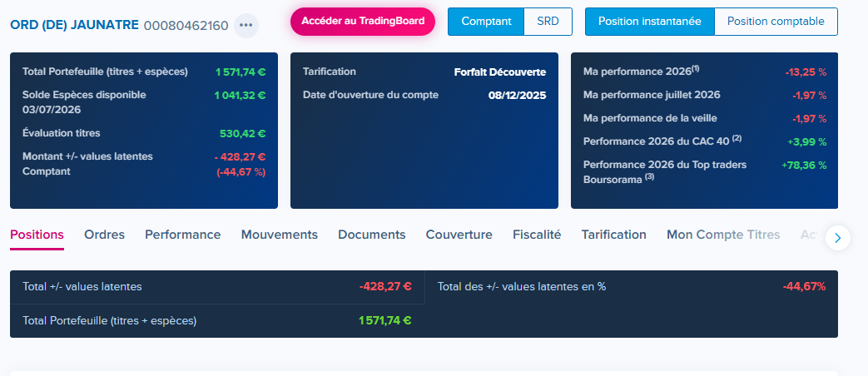Select the Comptant toggle option

(486, 22)
